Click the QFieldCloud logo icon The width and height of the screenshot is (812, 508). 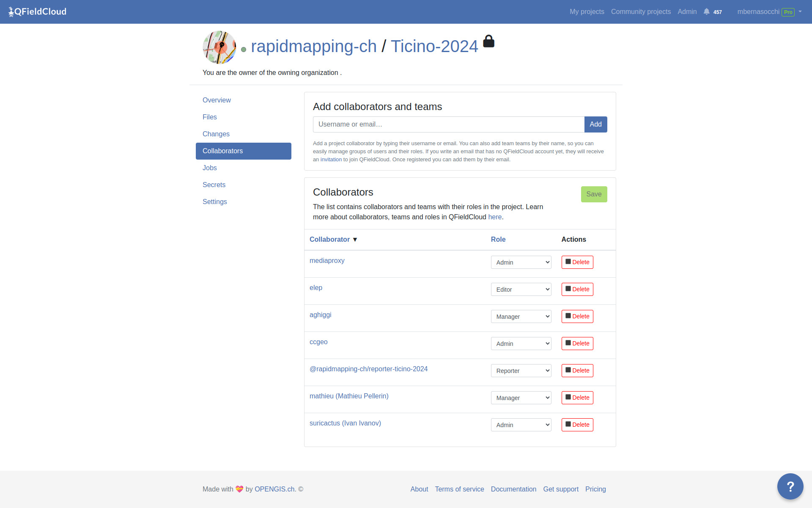[11, 12]
